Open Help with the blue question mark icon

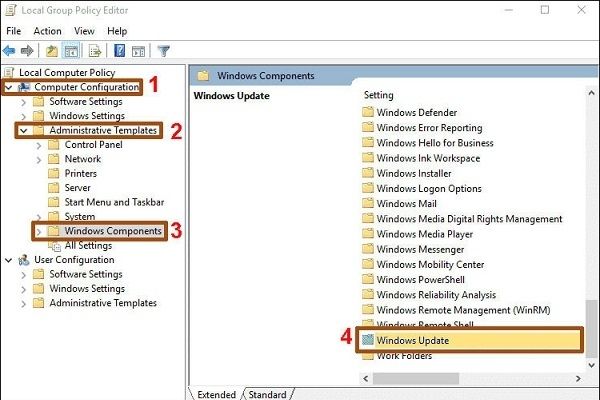click(119, 51)
